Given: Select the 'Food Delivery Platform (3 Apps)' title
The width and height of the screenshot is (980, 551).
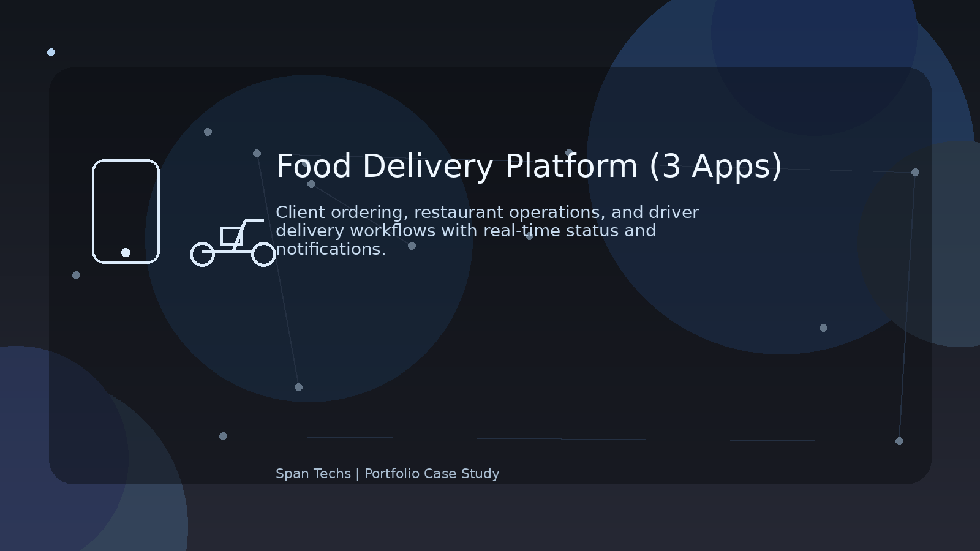Looking at the screenshot, I should click(x=529, y=167).
